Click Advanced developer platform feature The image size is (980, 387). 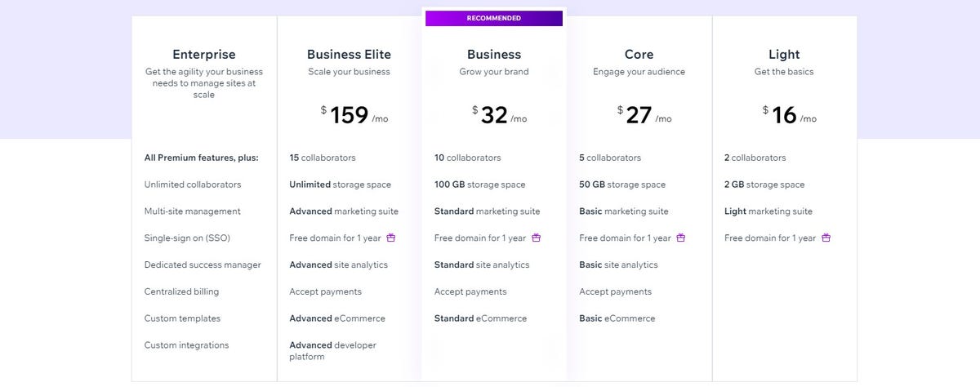point(332,351)
